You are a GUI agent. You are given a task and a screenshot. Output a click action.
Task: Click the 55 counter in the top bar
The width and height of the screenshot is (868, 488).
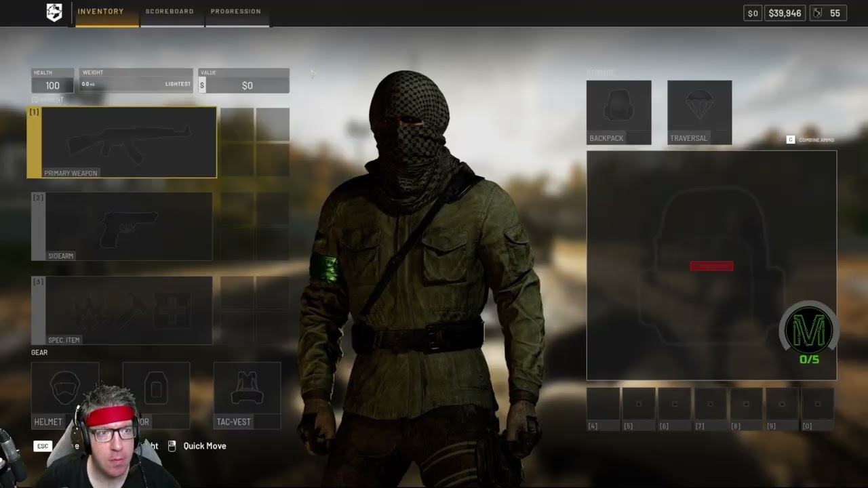(827, 13)
